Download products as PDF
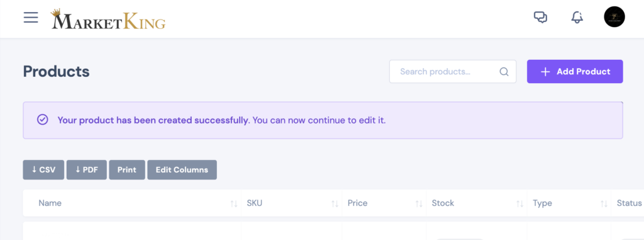This screenshot has width=644, height=240. coord(87,170)
